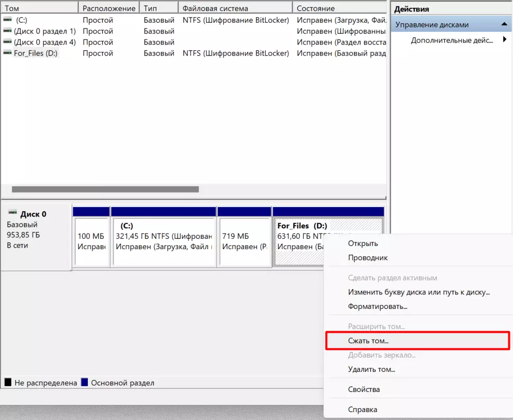The image size is (513, 420).
Task: Click the icon for Диск 0 раздел 1
Action: click(x=7, y=31)
